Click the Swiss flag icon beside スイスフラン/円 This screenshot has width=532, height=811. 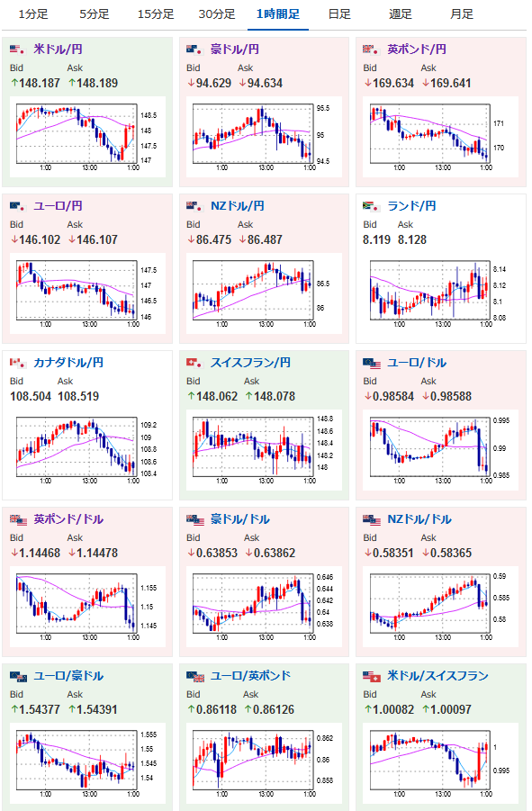click(194, 363)
